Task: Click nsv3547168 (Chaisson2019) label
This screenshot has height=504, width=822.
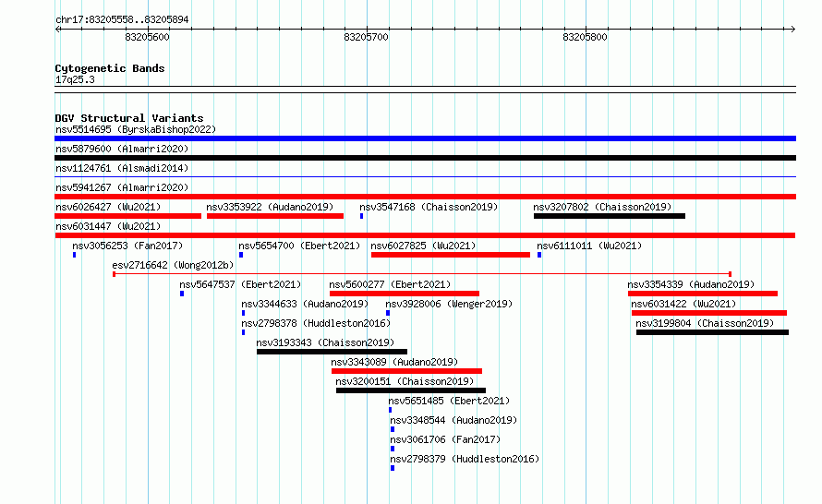Action: [429, 207]
